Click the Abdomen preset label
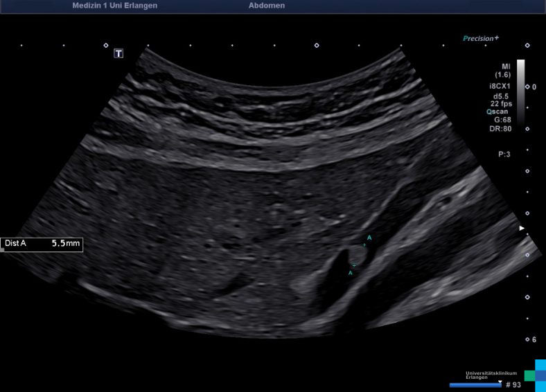 pos(266,6)
